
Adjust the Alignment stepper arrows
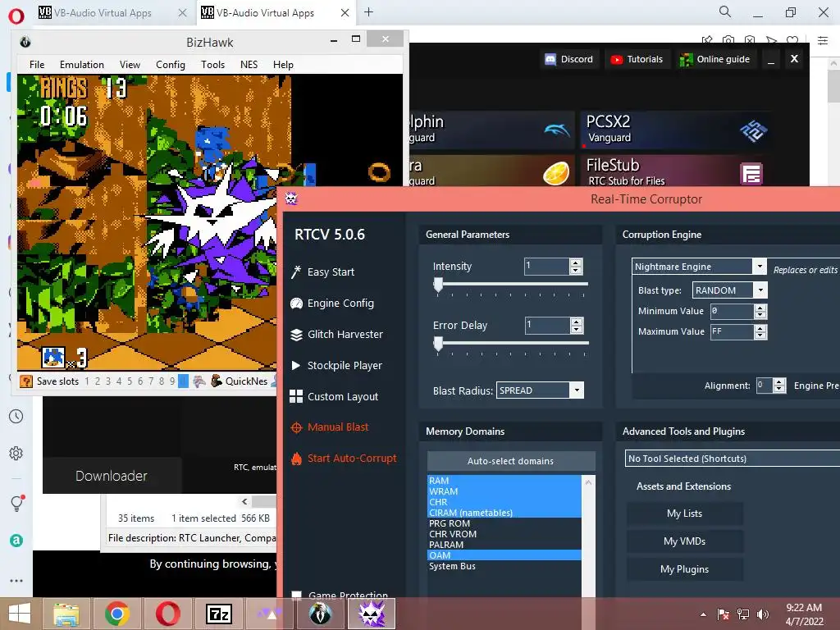(x=779, y=386)
